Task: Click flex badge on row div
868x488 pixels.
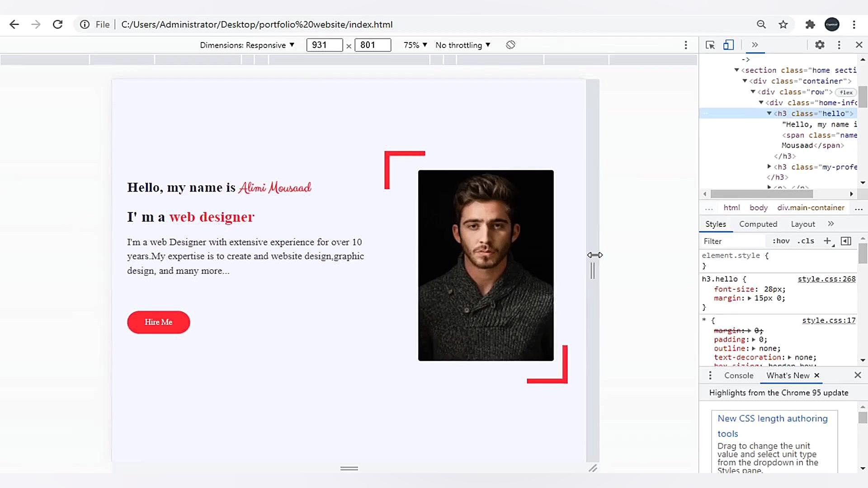Action: [x=846, y=92]
